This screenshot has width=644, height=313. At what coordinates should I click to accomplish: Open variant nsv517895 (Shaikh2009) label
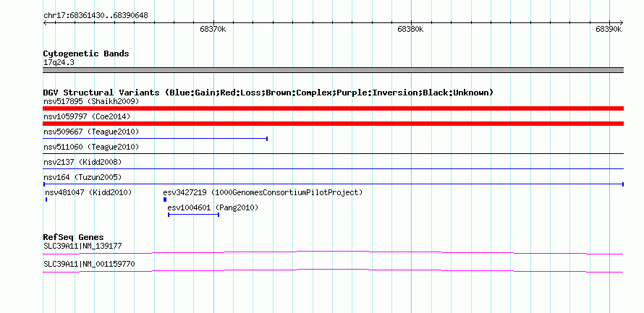click(91, 101)
